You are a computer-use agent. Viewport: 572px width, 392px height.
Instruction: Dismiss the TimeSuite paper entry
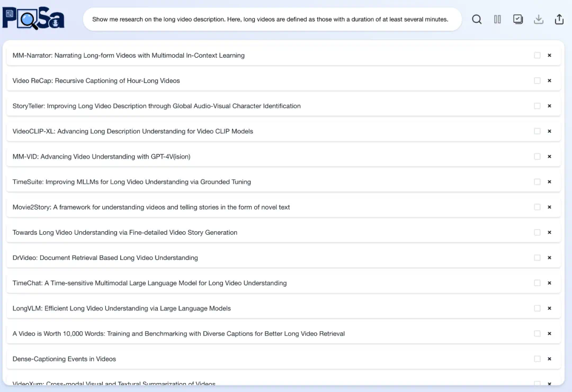[549, 182]
